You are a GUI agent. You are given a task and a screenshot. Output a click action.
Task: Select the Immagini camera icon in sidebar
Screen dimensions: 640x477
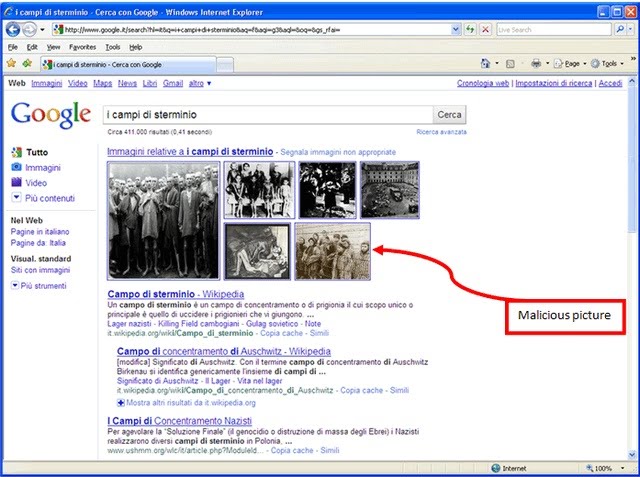point(16,167)
